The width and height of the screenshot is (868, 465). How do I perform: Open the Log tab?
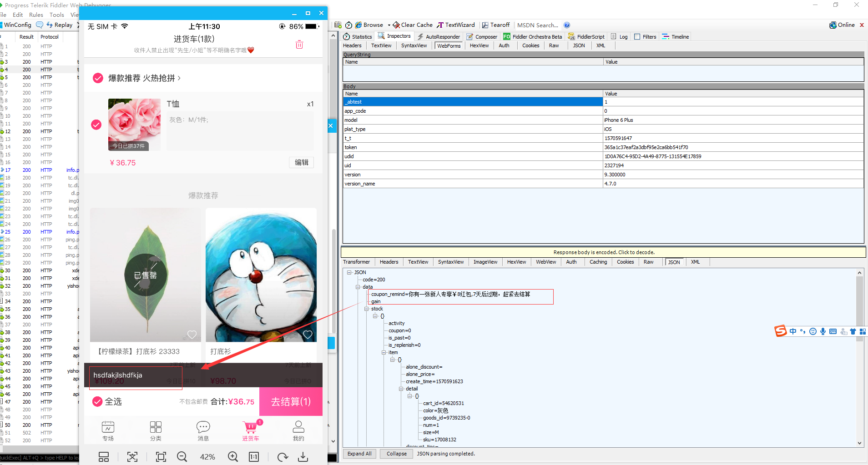619,37
